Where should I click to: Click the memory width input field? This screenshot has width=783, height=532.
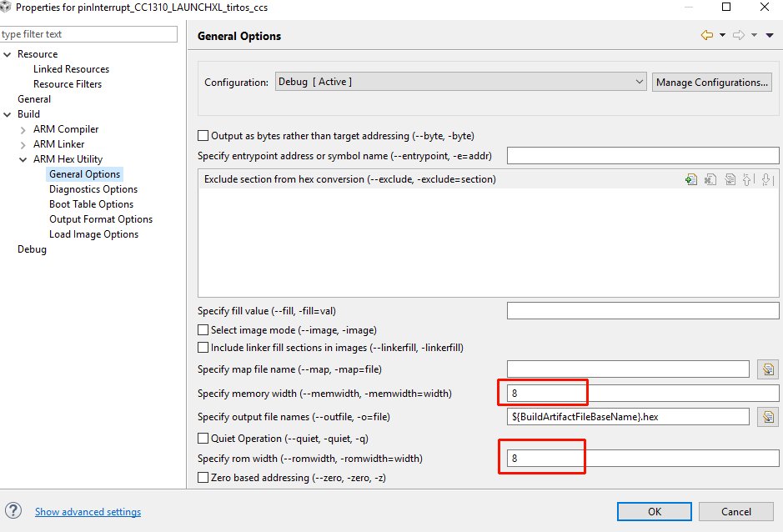click(x=643, y=394)
